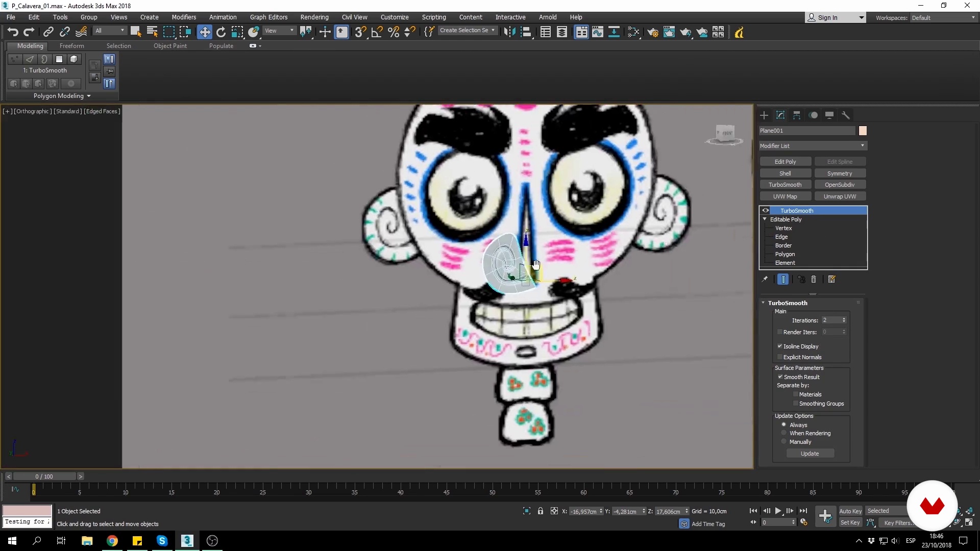Add the Symmetry modifier button

coord(840,173)
